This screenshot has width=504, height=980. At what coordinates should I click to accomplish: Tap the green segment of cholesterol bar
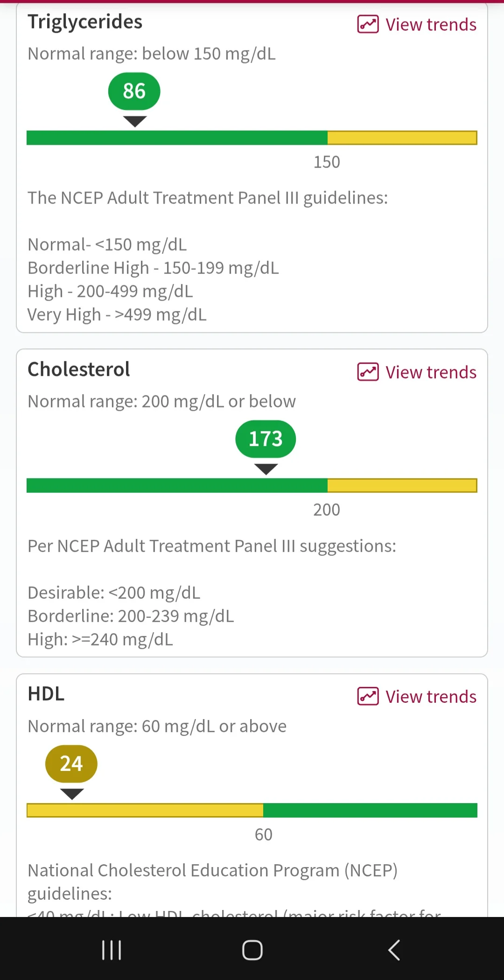[x=177, y=485]
